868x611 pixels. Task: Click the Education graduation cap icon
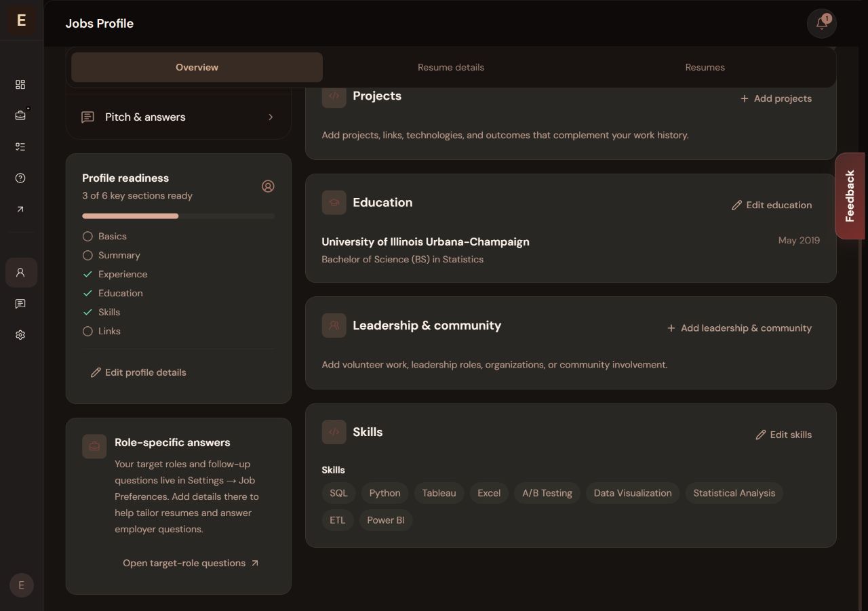tap(334, 202)
